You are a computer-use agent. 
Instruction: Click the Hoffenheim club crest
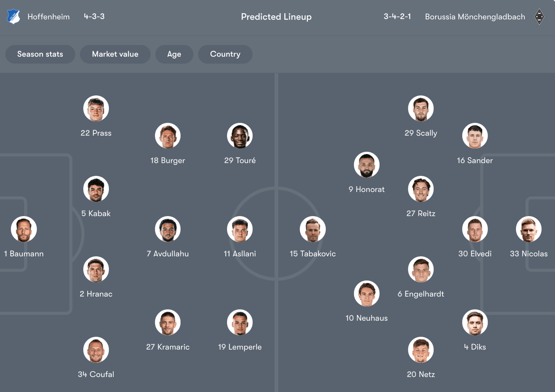point(13,17)
